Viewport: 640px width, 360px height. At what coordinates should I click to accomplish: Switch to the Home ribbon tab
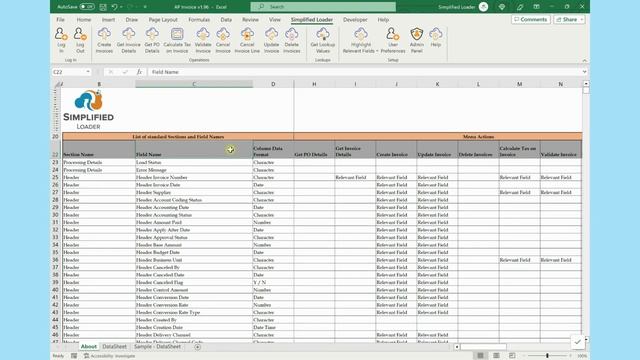(x=84, y=20)
